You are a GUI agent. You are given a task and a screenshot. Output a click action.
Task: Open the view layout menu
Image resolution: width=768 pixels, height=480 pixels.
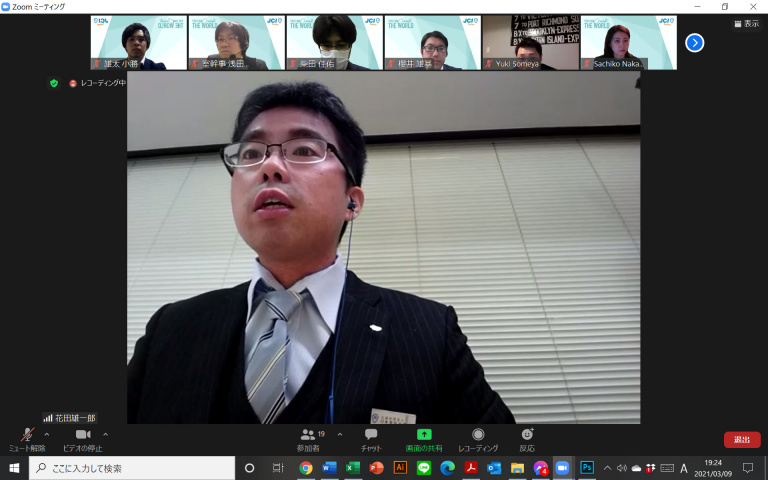pos(745,24)
